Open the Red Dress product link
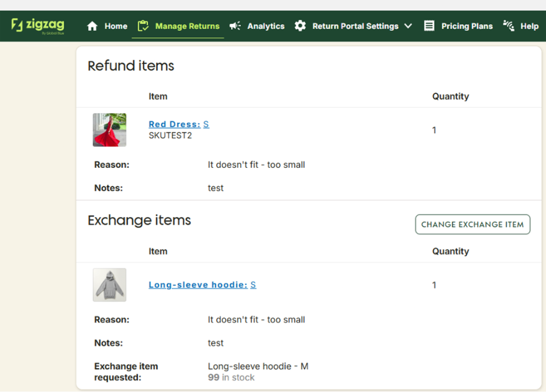The image size is (546, 392). [174, 124]
